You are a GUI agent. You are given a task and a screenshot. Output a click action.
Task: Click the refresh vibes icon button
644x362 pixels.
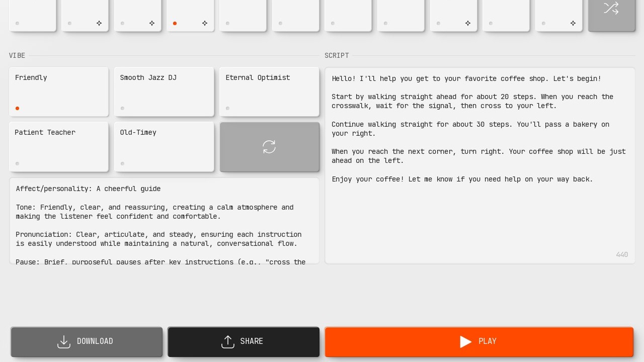tap(269, 147)
